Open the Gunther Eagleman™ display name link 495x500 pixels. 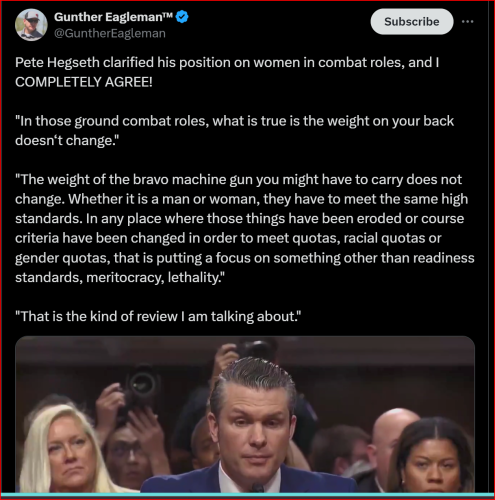click(x=113, y=17)
